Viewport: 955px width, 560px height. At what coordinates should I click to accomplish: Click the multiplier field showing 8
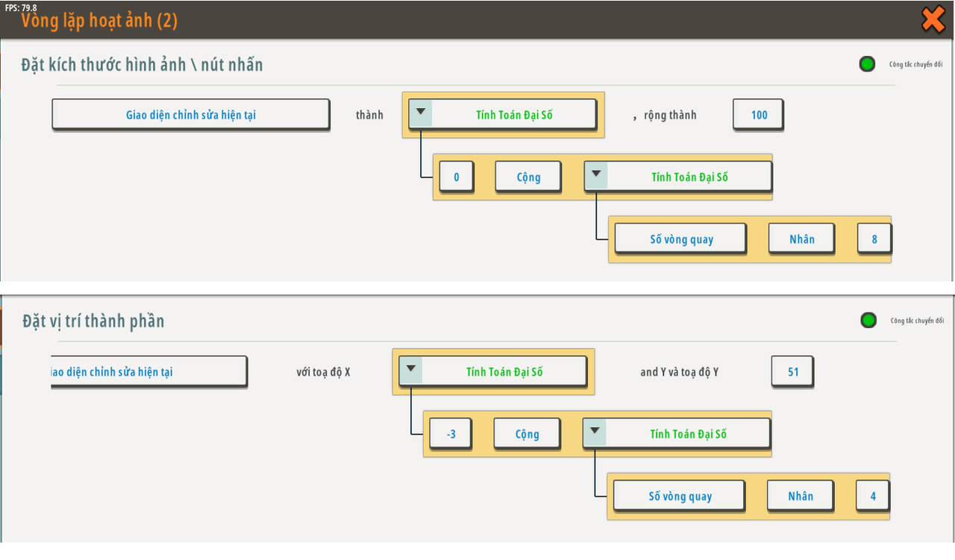tap(874, 239)
